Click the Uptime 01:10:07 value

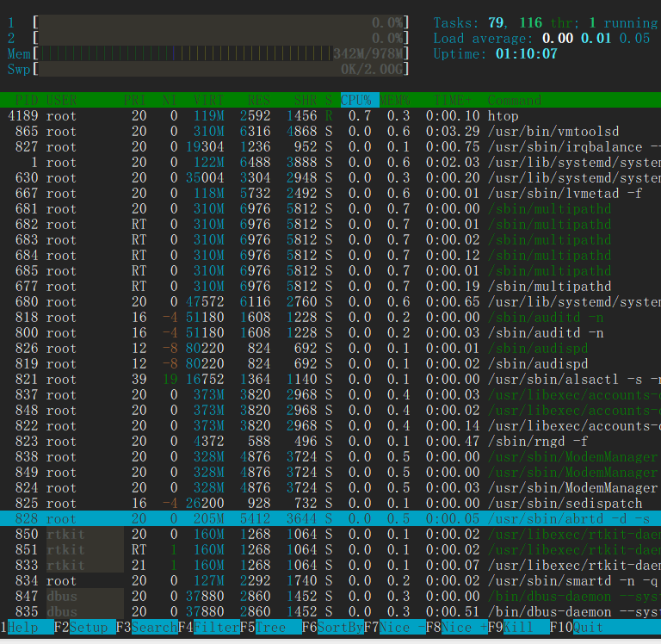527,53
